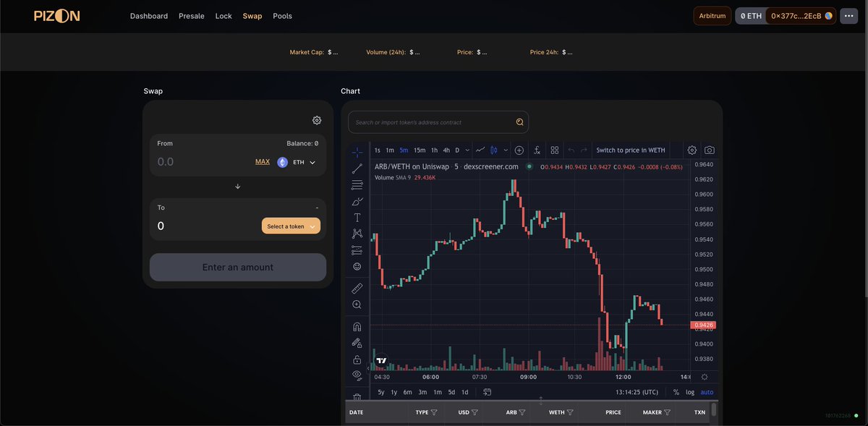This screenshot has height=426, width=868.
Task: Click the redo arrow in chart toolbar
Action: (x=584, y=150)
